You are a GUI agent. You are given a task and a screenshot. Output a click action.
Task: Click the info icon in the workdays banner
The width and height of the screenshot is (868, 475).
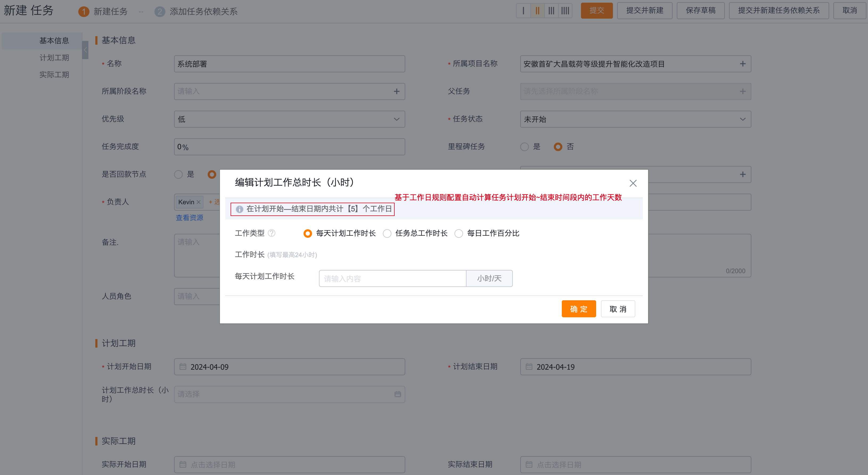(240, 209)
